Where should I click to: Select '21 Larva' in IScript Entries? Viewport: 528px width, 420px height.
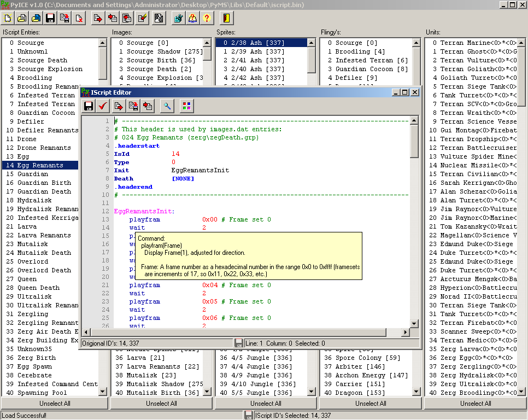[40, 226]
